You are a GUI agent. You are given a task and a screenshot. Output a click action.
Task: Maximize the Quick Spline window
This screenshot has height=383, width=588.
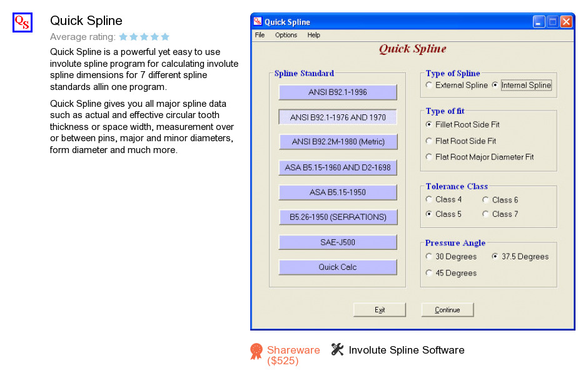point(552,22)
